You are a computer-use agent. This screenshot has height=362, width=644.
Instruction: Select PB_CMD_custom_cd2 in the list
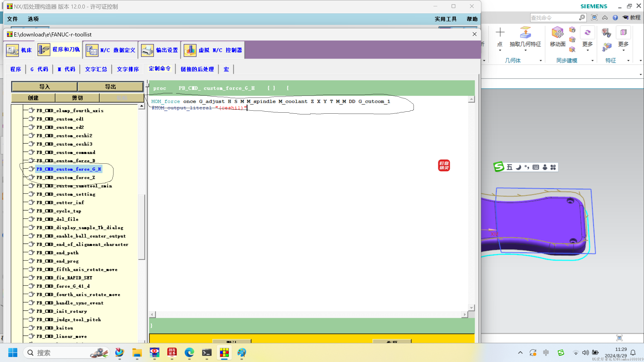pyautogui.click(x=60, y=127)
